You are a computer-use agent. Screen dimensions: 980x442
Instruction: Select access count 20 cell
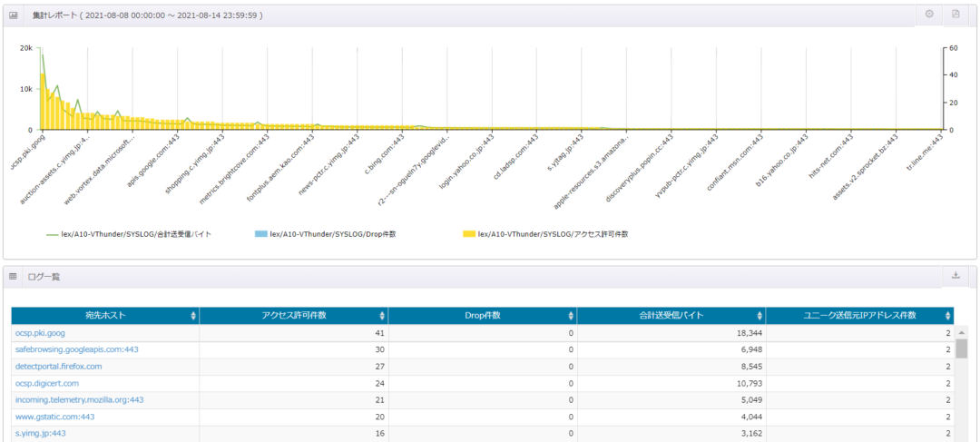click(x=294, y=417)
